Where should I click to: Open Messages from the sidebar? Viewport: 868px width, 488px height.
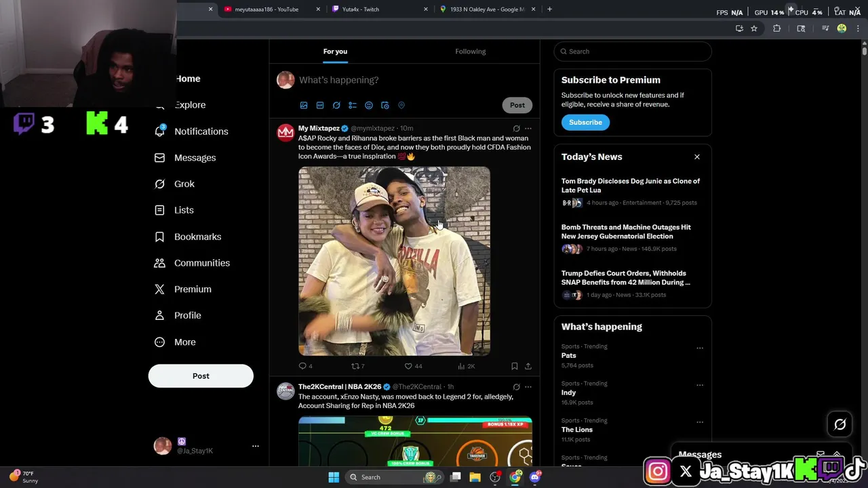[185, 158]
